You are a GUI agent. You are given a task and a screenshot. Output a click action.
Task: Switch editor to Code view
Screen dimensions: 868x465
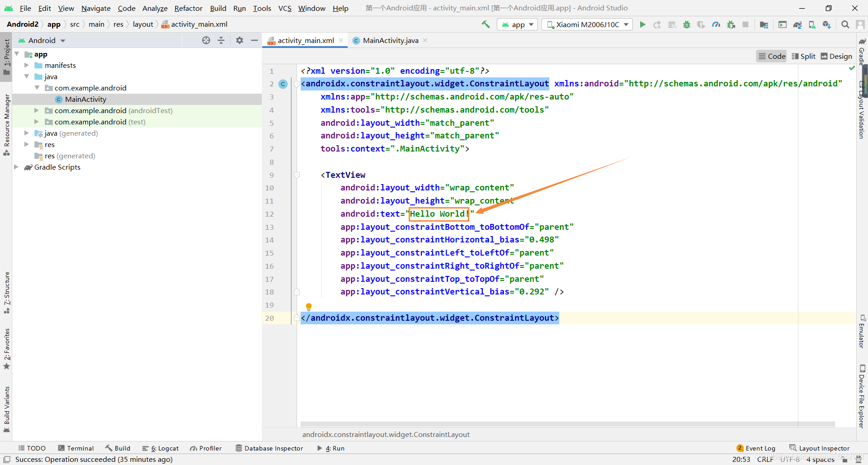coord(772,56)
